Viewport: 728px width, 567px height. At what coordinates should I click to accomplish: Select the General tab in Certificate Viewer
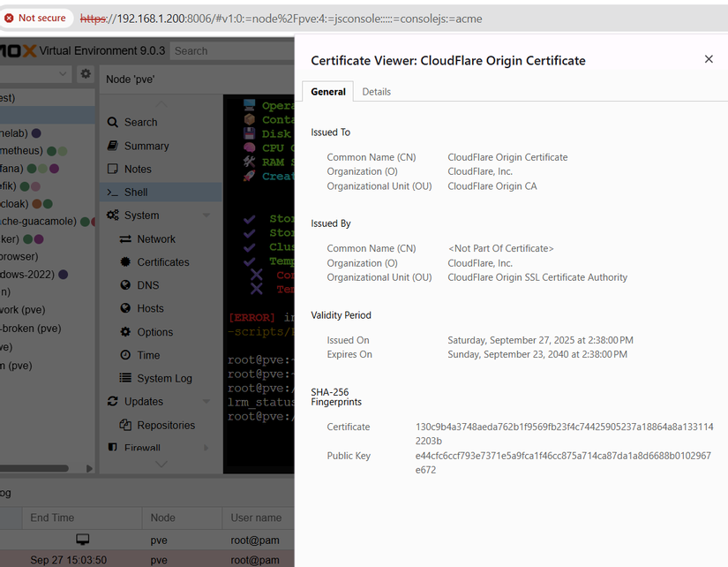327,92
